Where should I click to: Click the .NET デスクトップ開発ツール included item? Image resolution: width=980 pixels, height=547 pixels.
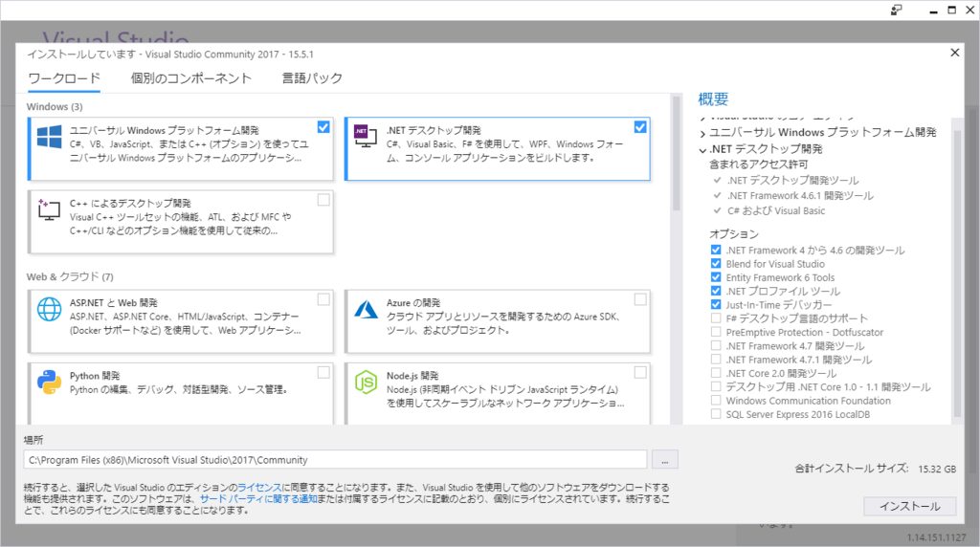click(x=792, y=181)
